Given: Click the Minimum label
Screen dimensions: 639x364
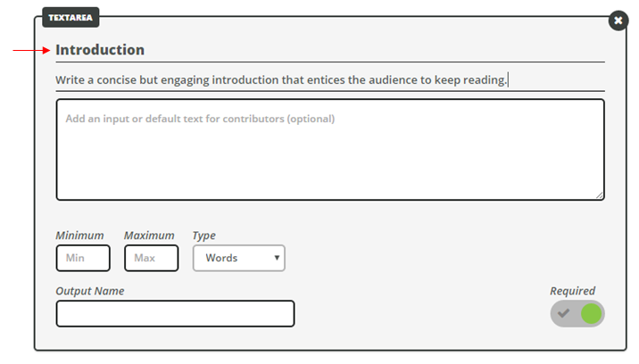Looking at the screenshot, I should [80, 236].
